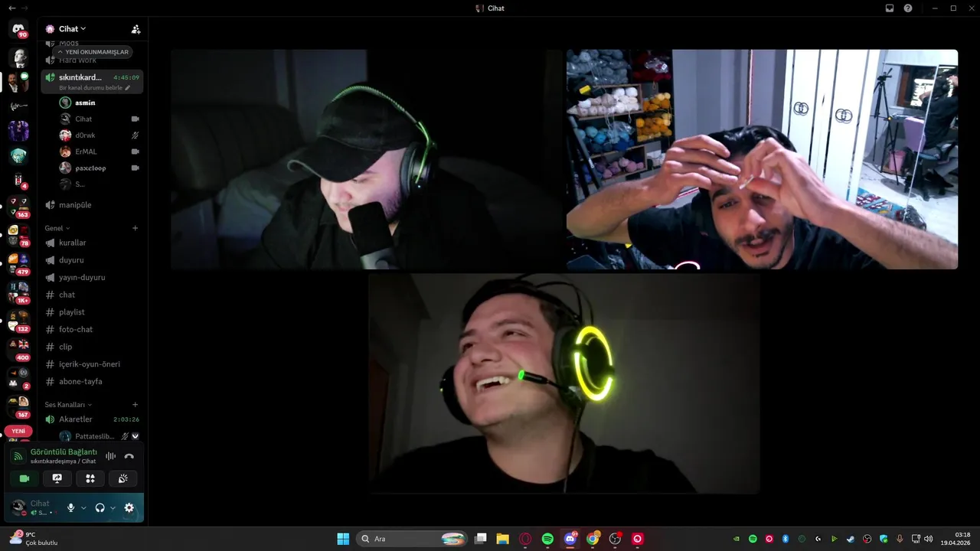Click the camera icon next to ErMAL

[x=136, y=152]
